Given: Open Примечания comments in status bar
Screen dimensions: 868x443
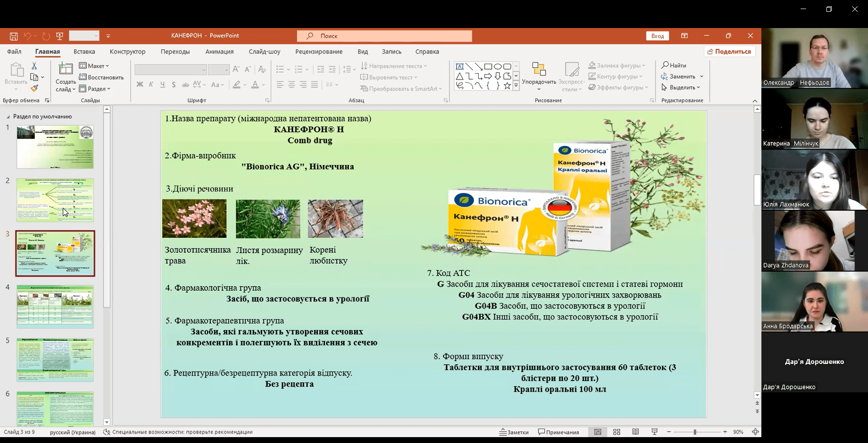Looking at the screenshot, I should pyautogui.click(x=558, y=432).
